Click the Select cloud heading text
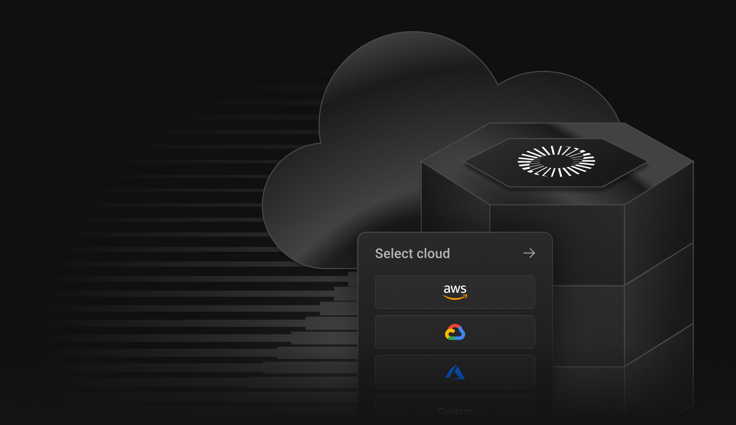 (412, 254)
